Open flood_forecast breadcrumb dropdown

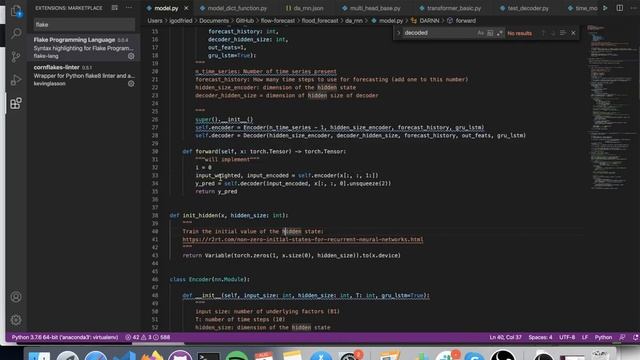click(x=320, y=21)
